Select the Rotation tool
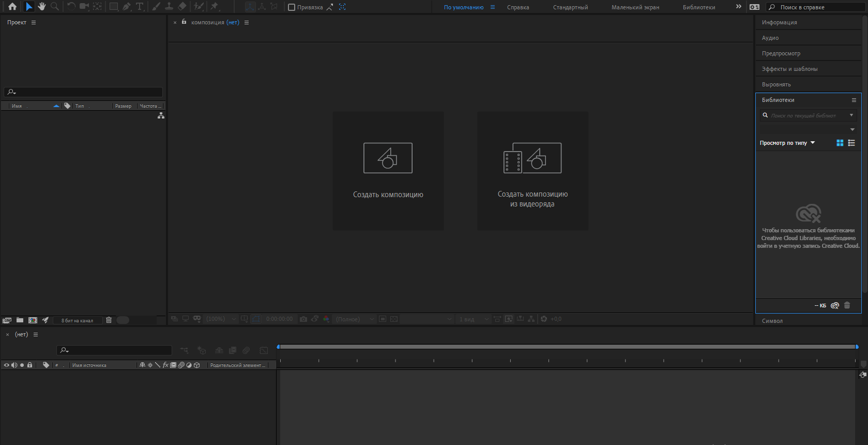Image resolution: width=868 pixels, height=445 pixels. [71, 7]
